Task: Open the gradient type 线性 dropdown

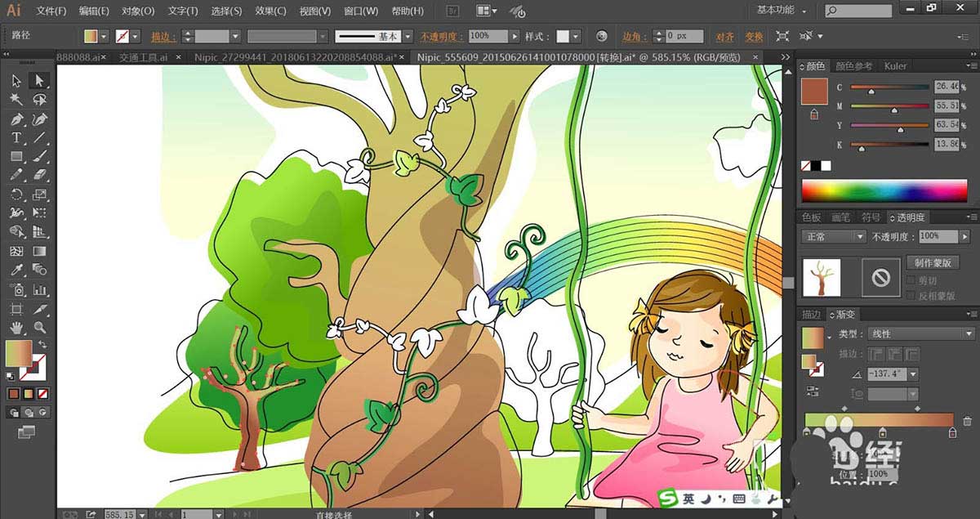Action: pyautogui.click(x=920, y=334)
